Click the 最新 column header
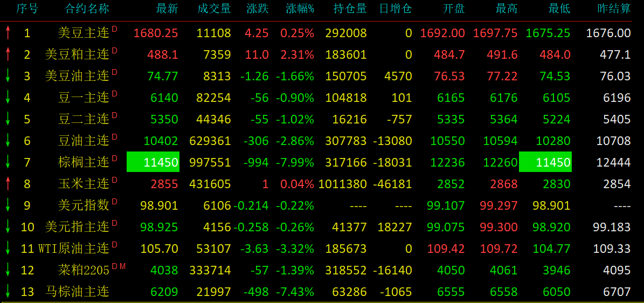Screen dimensions: 644x303 click(x=167, y=9)
